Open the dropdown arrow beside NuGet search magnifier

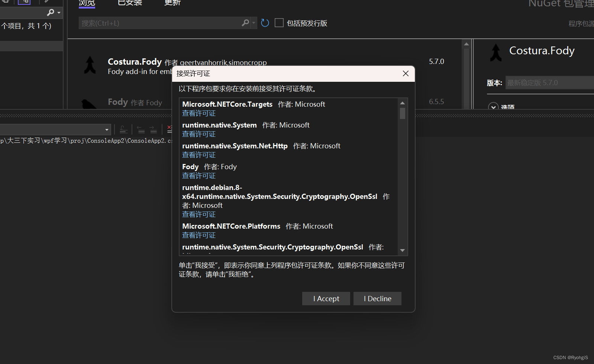point(254,23)
